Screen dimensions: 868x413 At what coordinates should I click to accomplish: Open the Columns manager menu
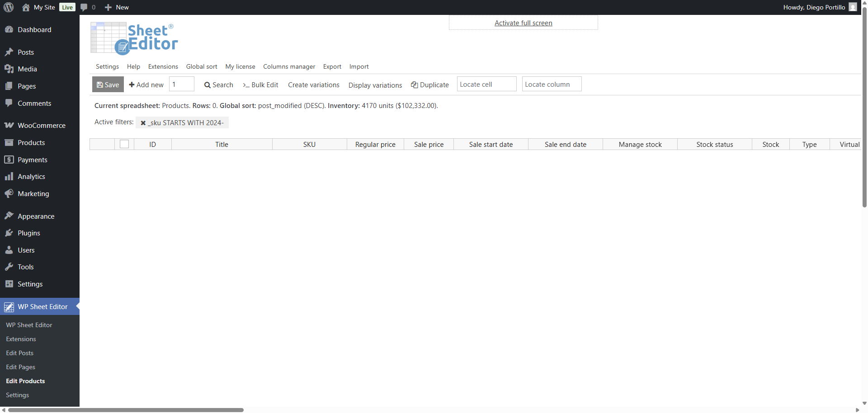[289, 66]
